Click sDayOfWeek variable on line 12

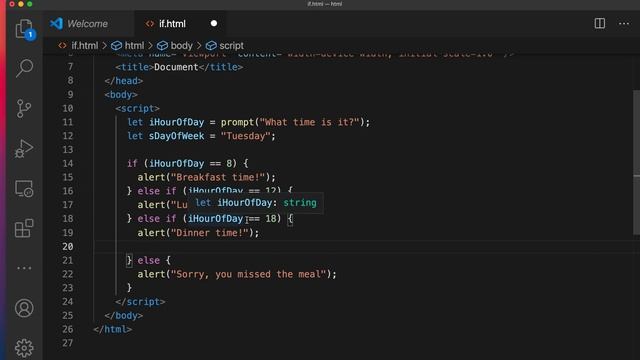[x=176, y=136]
